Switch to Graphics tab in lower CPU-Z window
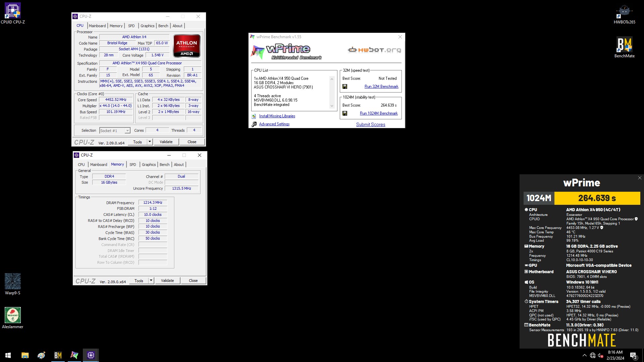This screenshot has width=644, height=362. click(x=149, y=165)
